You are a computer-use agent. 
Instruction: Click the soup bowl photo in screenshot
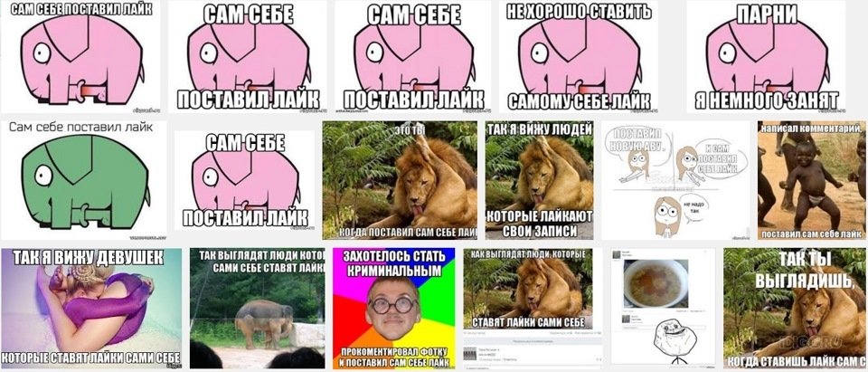point(656,282)
